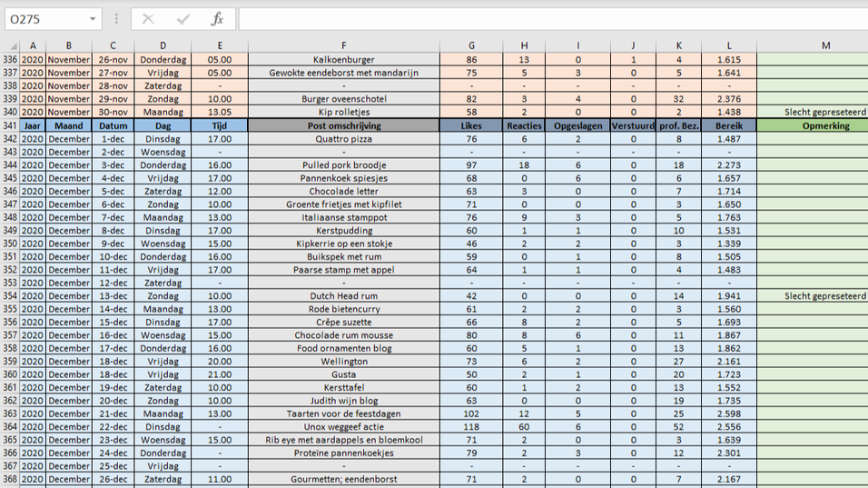
Task: Select row 341 header
Action: 10,125
